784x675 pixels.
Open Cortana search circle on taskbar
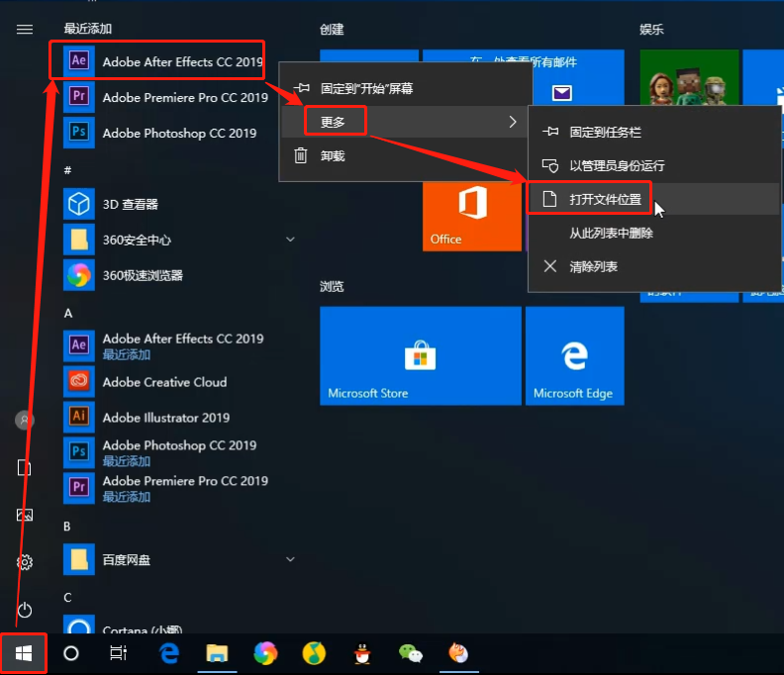[x=71, y=653]
